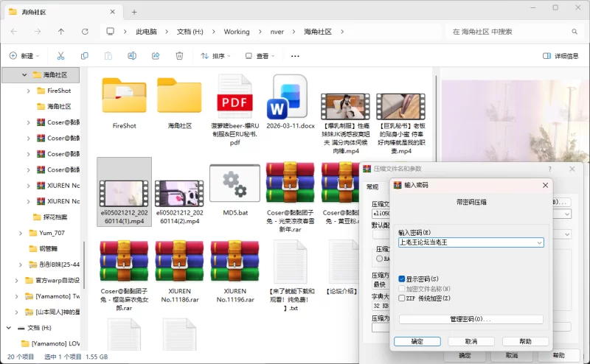Screen dimensions: 590x364
Task: Click the Delete trash can icon
Action: [x=179, y=56]
